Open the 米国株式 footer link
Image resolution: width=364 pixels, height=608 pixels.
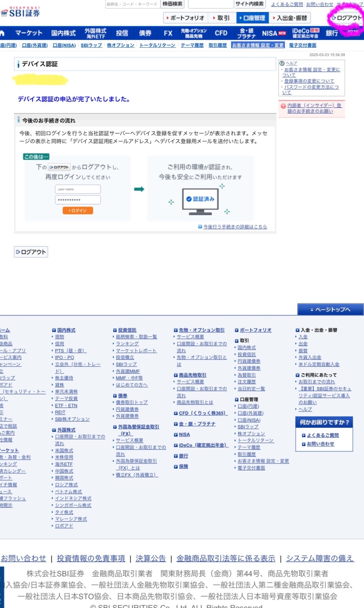pos(64,450)
